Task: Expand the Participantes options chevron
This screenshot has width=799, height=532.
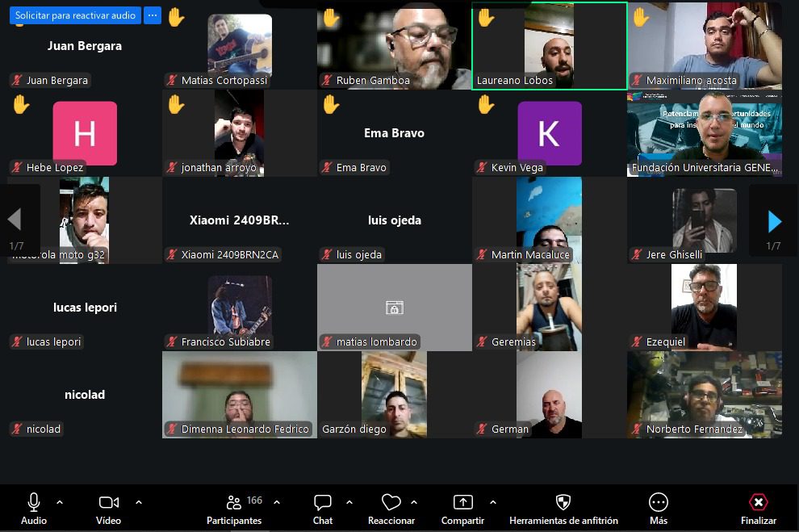Action: pyautogui.click(x=277, y=502)
